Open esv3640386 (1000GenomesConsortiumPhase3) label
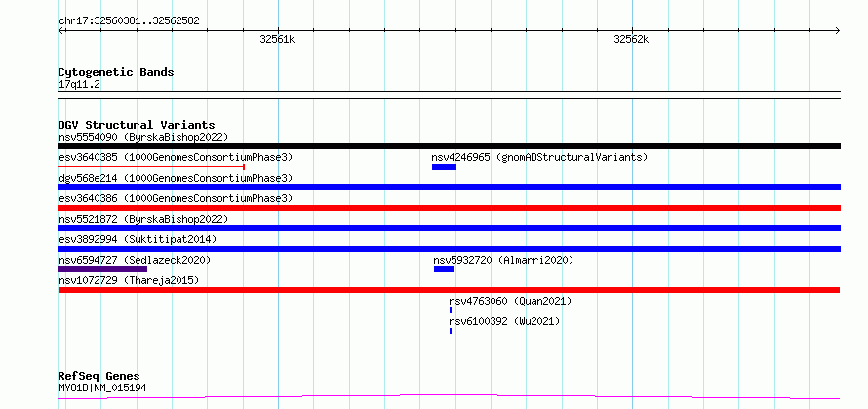 tap(176, 198)
